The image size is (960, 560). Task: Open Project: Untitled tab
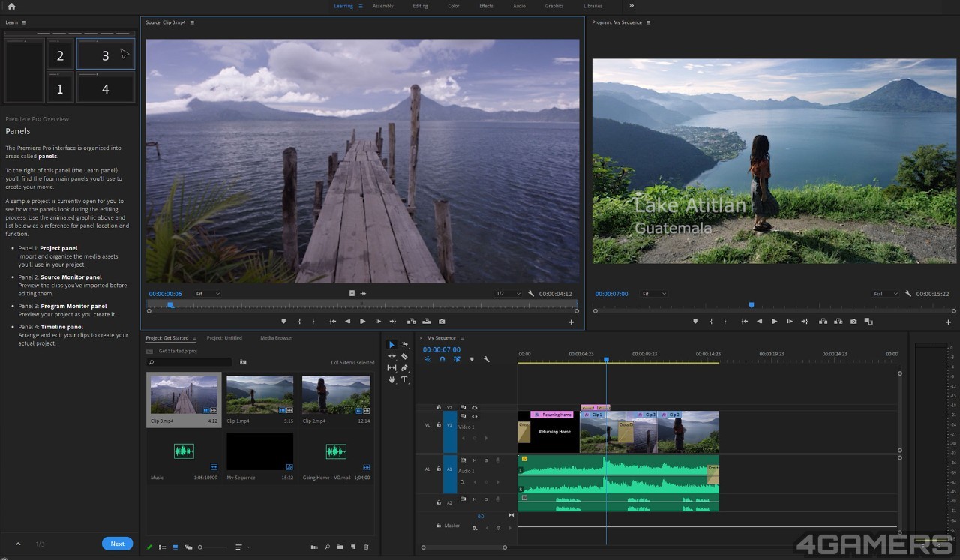[x=224, y=338]
